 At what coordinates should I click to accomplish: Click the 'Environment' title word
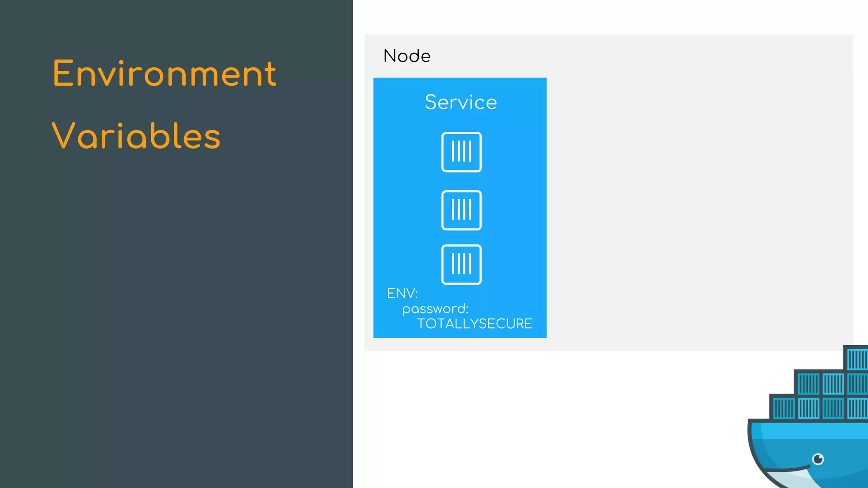tap(164, 73)
